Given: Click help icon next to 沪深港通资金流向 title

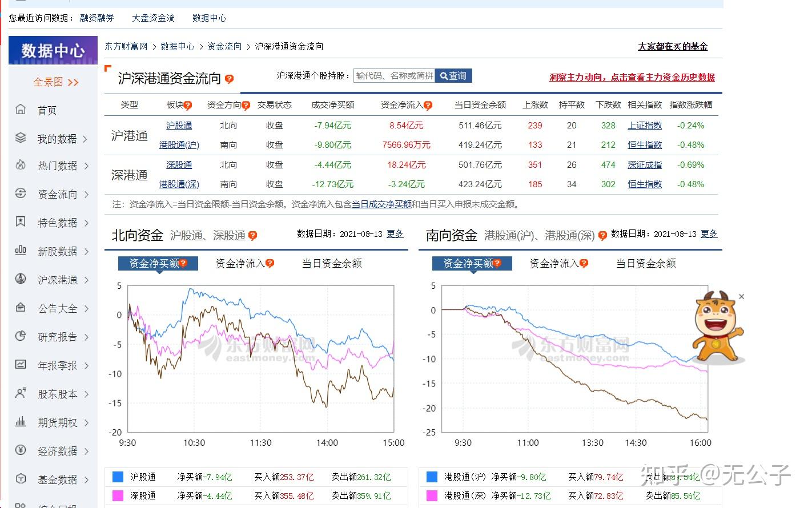Looking at the screenshot, I should click(x=229, y=79).
